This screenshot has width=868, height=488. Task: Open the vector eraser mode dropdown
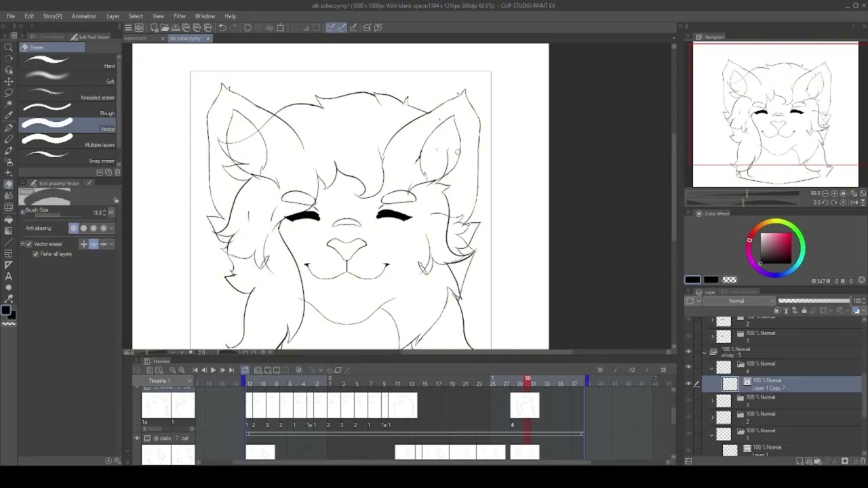pyautogui.click(x=111, y=244)
